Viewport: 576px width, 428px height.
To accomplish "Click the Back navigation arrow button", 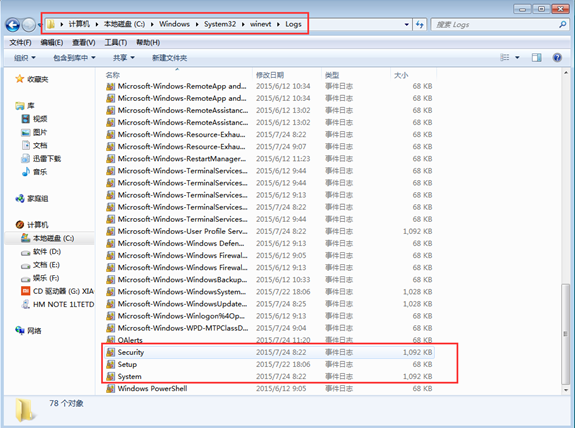I will click(x=12, y=25).
